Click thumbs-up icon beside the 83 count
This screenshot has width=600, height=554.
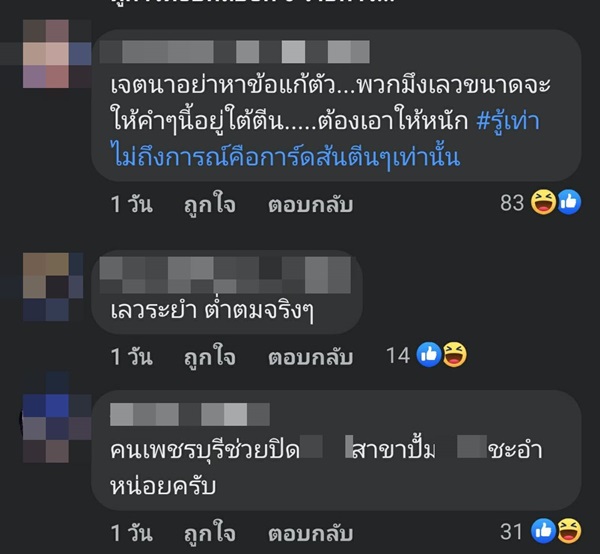point(569,202)
